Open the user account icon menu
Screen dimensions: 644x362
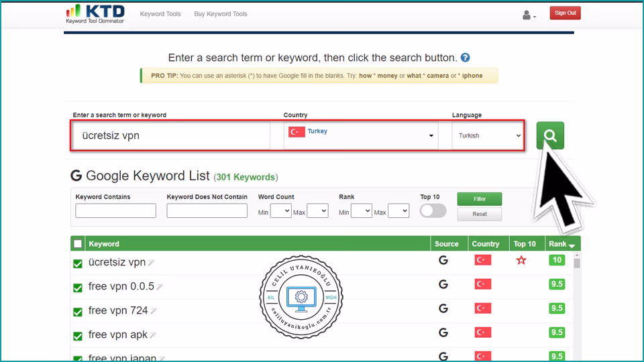527,15
